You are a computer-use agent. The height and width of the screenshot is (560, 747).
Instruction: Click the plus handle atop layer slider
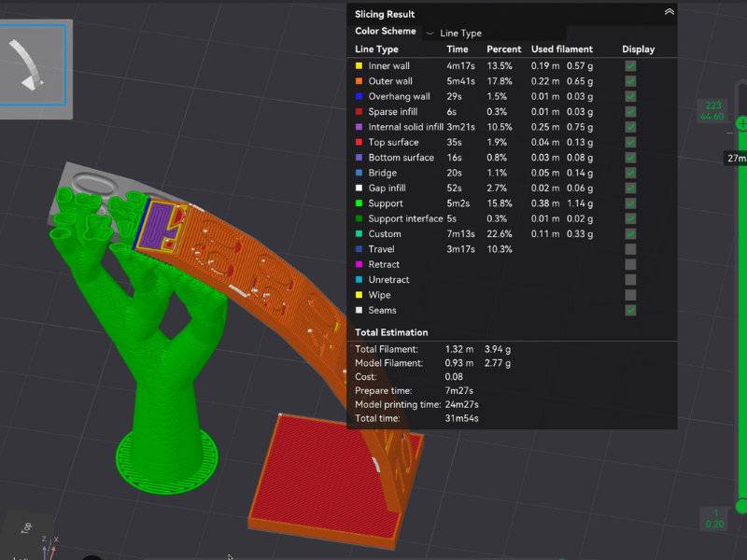pos(742,122)
